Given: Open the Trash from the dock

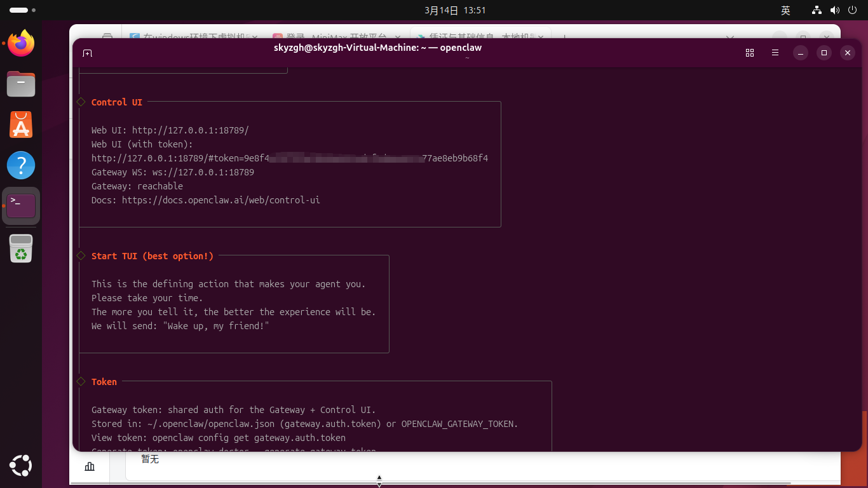Looking at the screenshot, I should pos(21,248).
